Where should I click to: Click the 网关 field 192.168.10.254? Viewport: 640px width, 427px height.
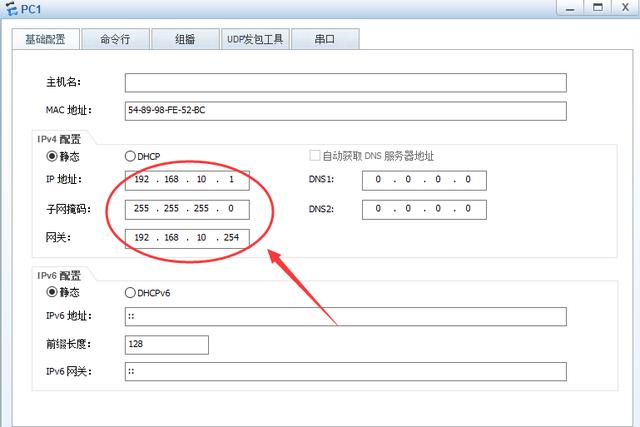coord(187,238)
